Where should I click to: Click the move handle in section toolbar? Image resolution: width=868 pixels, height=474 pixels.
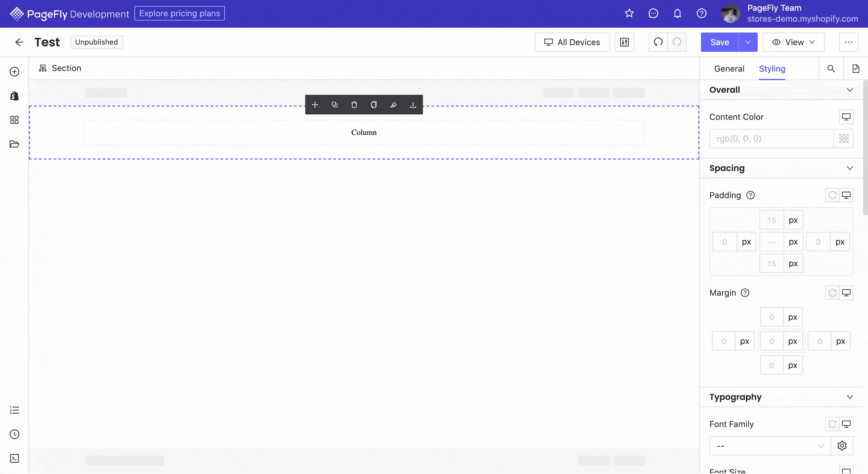coord(315,105)
